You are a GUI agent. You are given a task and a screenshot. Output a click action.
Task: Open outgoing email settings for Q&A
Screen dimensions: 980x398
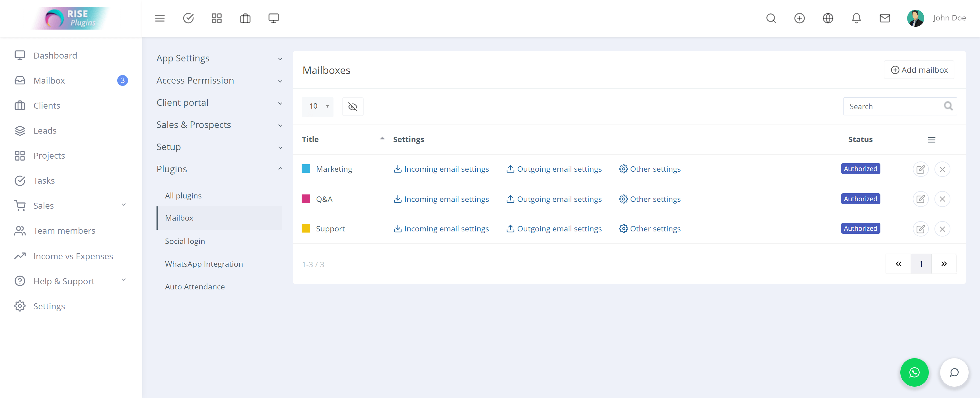(554, 199)
